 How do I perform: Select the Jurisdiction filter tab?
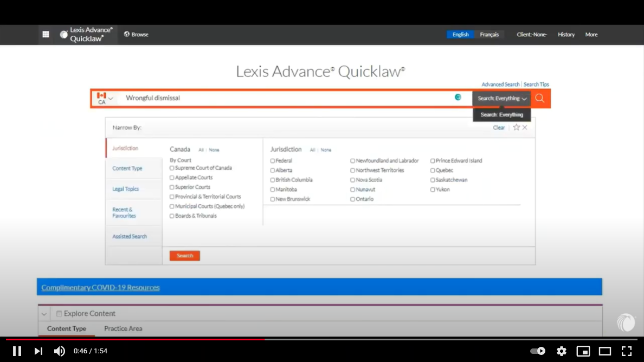click(134, 148)
